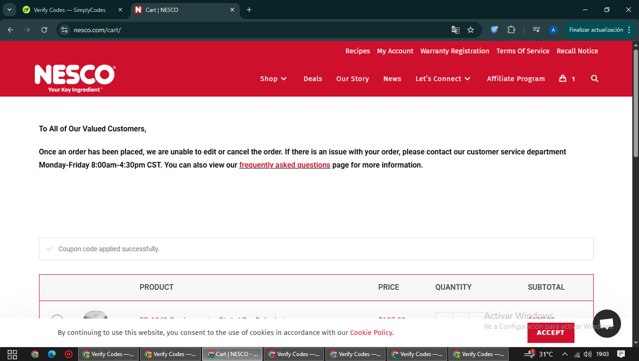Click the PRODUCT column header

[x=156, y=287]
